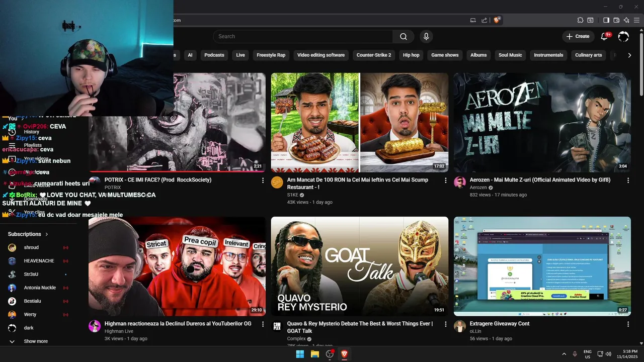Show hidden system tray icons chevron

click(563, 354)
